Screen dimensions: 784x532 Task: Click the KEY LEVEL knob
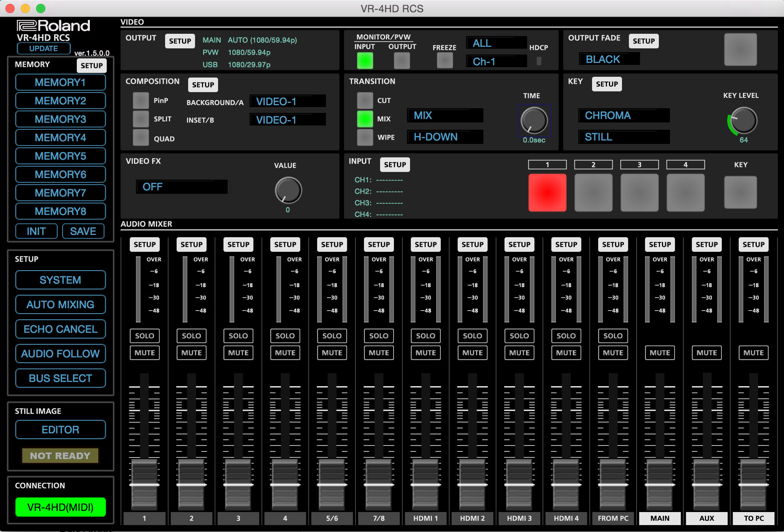tap(743, 120)
